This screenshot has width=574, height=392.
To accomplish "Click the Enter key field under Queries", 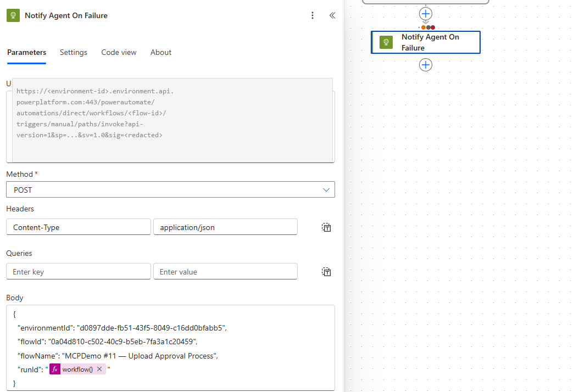I will point(78,271).
